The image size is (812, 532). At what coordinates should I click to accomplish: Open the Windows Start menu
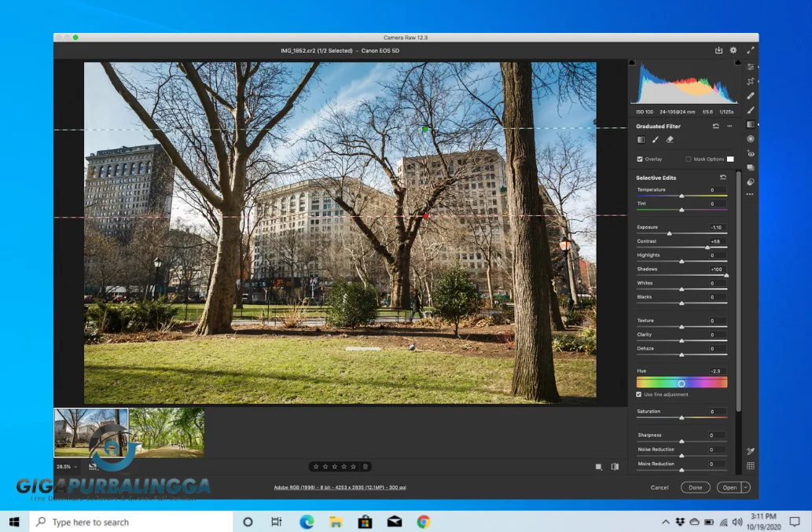point(13,521)
